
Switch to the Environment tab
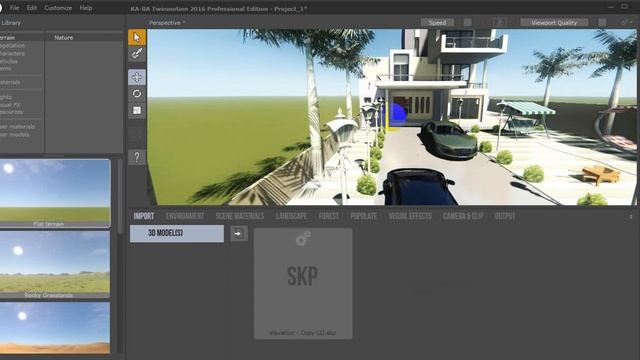tap(185, 216)
